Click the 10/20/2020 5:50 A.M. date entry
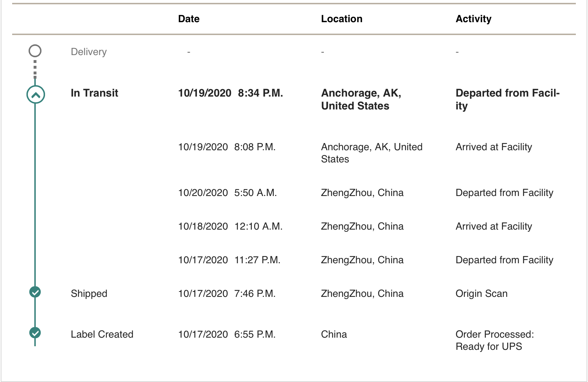 tap(227, 193)
